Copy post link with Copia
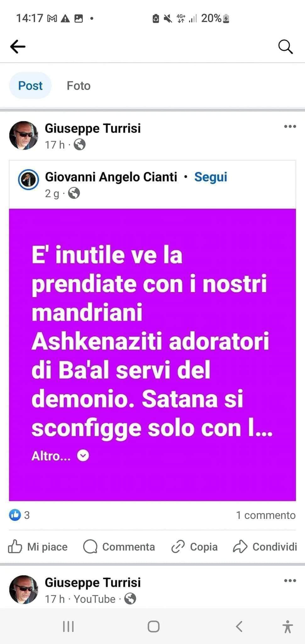305x644 pixels. pyautogui.click(x=194, y=547)
